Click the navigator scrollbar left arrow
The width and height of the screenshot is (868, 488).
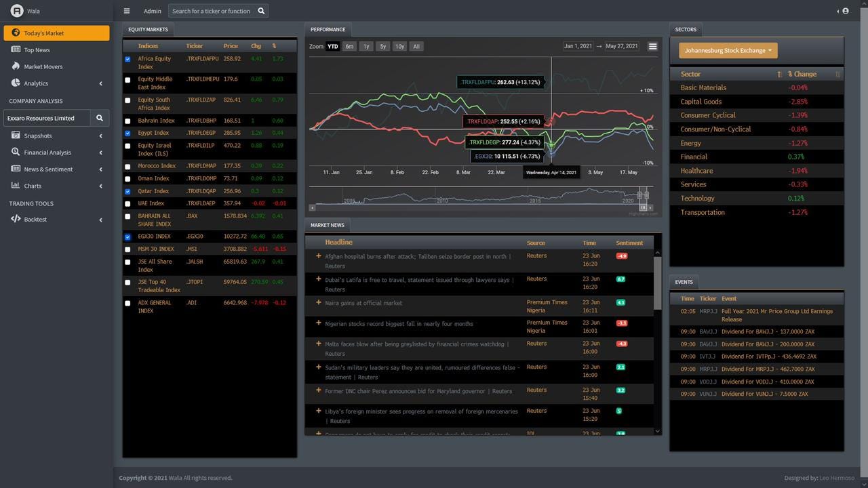[312, 207]
